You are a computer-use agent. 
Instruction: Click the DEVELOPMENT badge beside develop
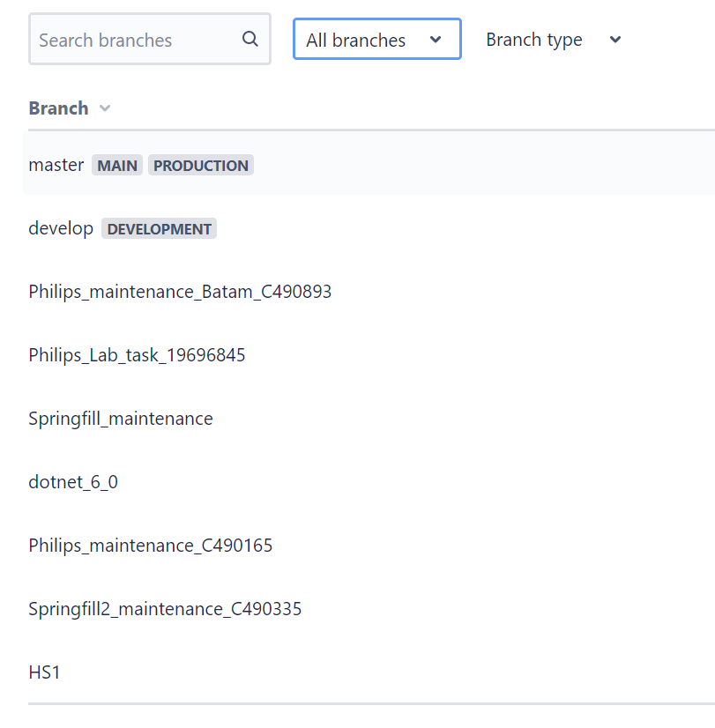pos(159,228)
